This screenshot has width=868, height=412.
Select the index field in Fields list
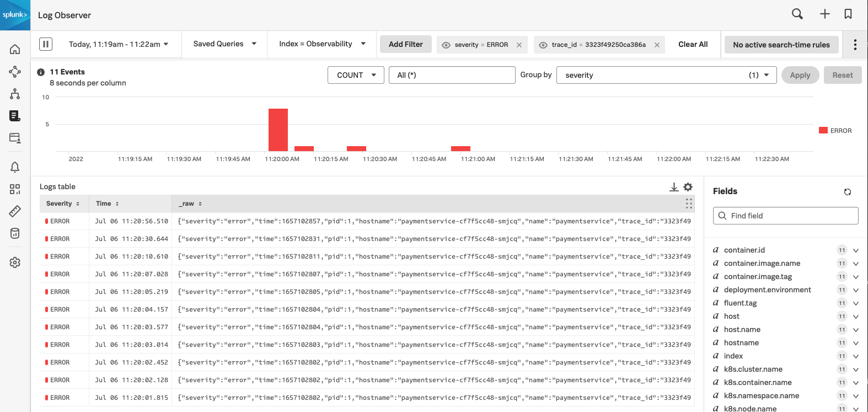pos(733,356)
